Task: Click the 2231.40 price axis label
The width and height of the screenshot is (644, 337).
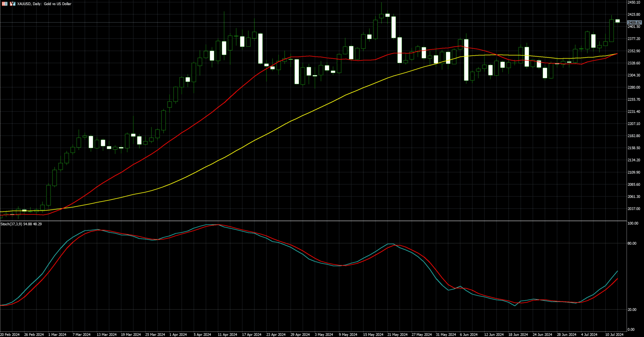Action: coord(634,112)
